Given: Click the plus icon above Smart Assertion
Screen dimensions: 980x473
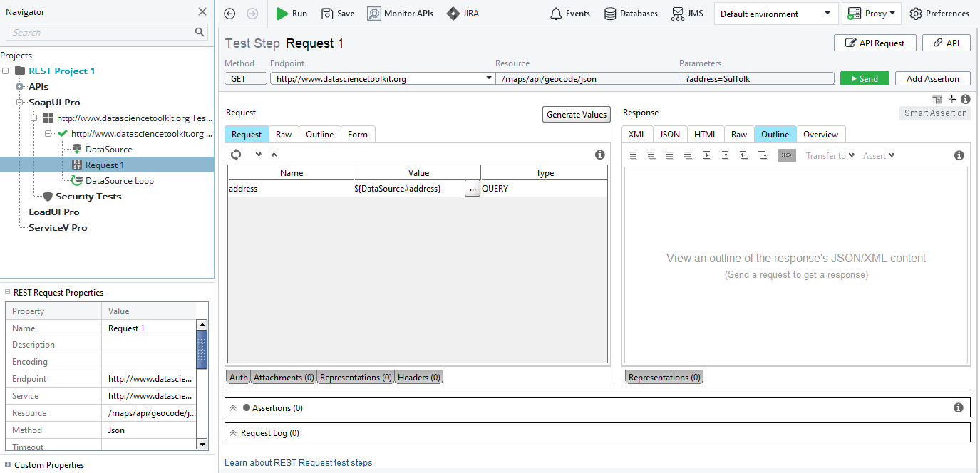Looking at the screenshot, I should (x=952, y=100).
